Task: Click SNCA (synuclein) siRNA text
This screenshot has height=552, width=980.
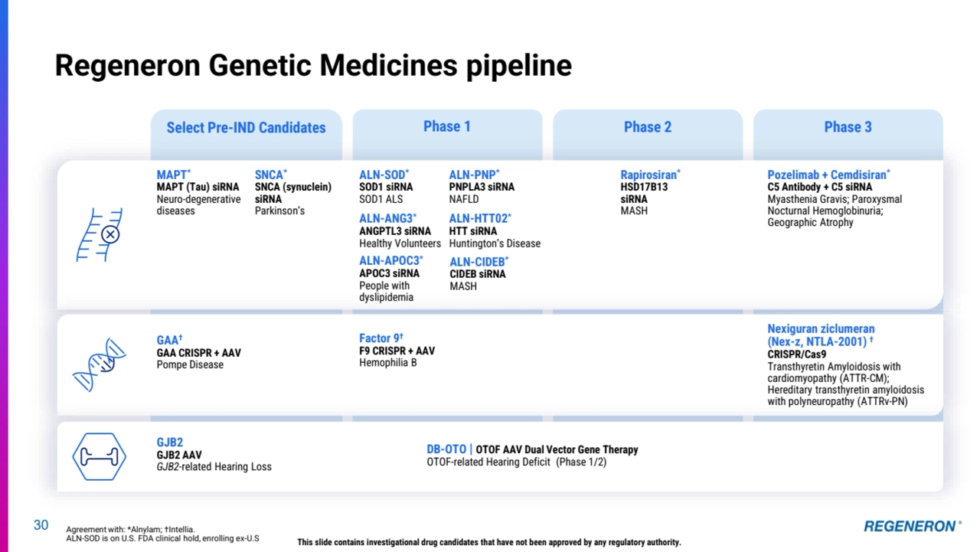Action: (x=293, y=193)
